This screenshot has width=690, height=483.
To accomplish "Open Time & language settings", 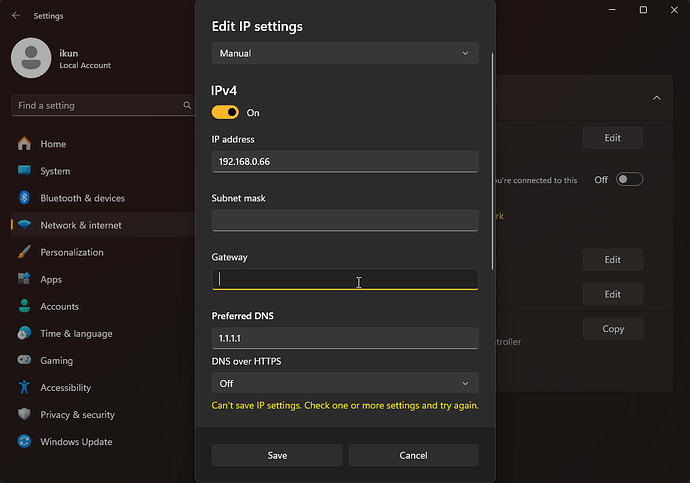I will [103, 333].
